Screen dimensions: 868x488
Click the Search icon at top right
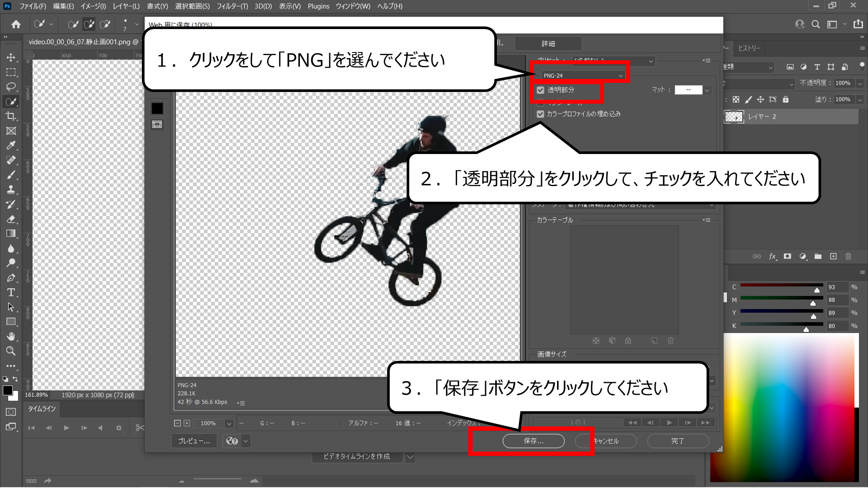(816, 24)
